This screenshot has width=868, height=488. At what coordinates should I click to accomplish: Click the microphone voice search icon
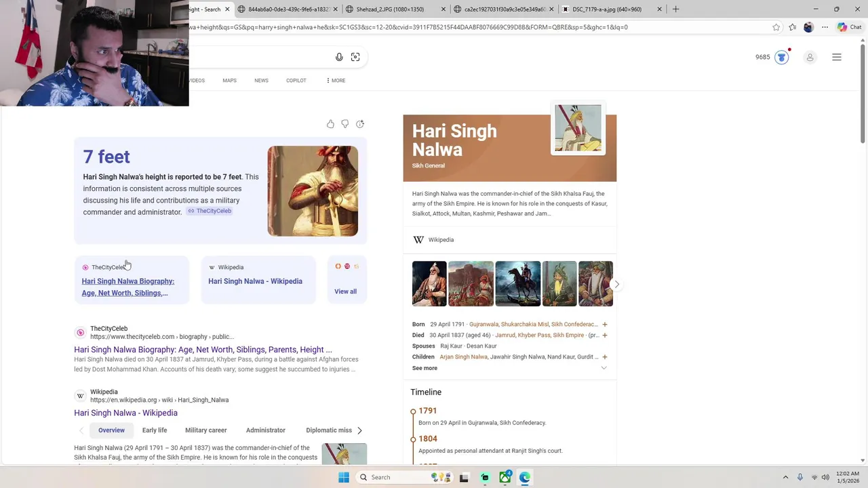(x=339, y=57)
